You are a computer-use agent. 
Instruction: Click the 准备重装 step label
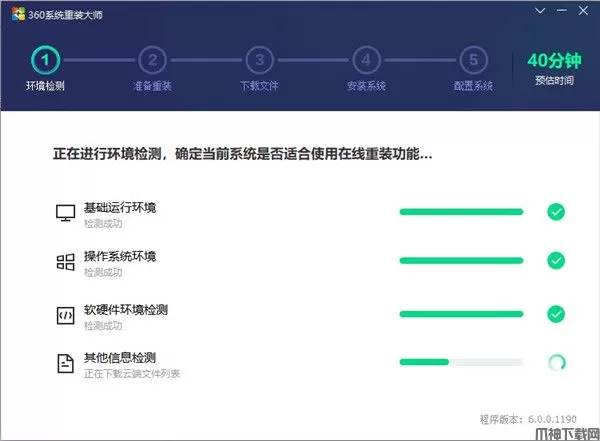[152, 86]
